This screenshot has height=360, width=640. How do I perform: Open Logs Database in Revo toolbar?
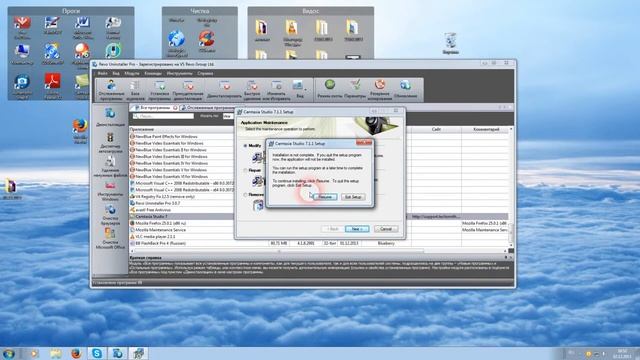click(x=135, y=90)
